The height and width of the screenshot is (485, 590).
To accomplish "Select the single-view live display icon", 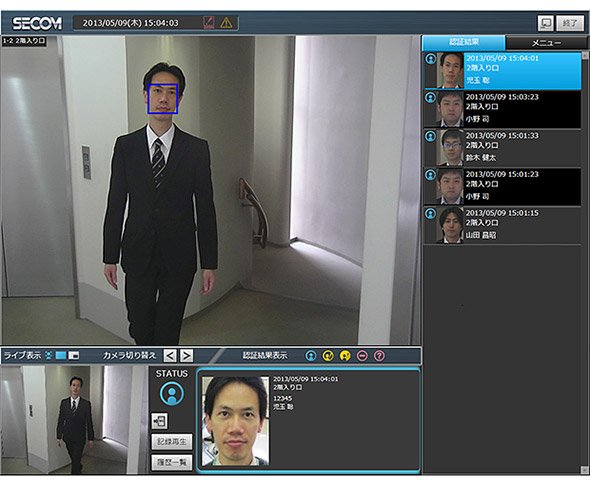I will pyautogui.click(x=61, y=355).
